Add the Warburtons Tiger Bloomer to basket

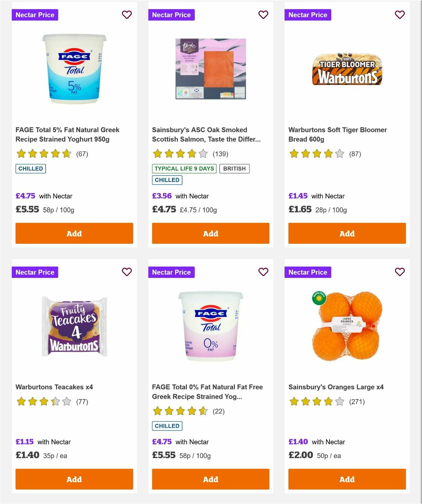[347, 233]
